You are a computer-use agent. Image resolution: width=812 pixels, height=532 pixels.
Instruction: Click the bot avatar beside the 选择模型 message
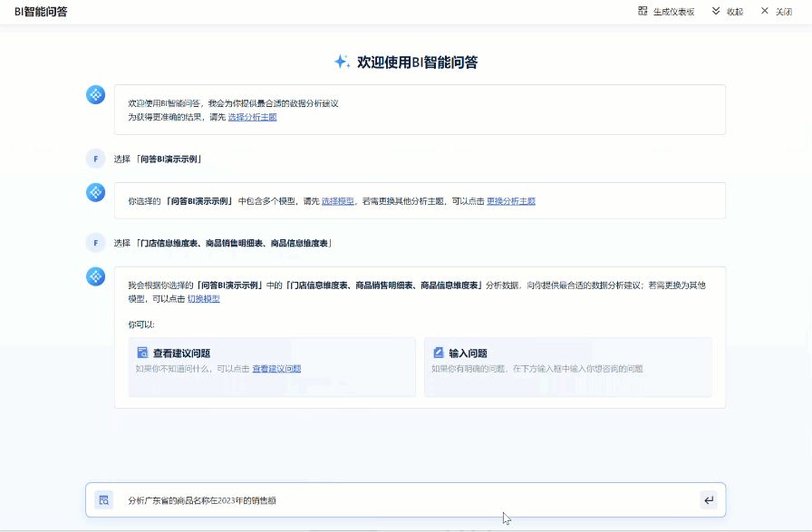tap(95, 192)
